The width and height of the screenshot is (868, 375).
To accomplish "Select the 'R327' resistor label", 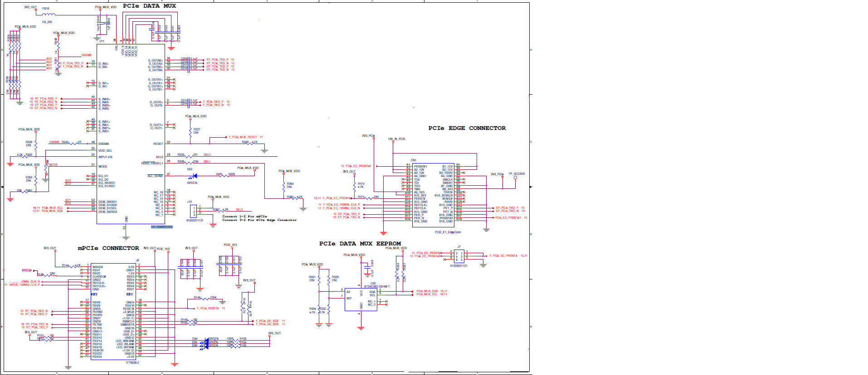I will click(197, 130).
